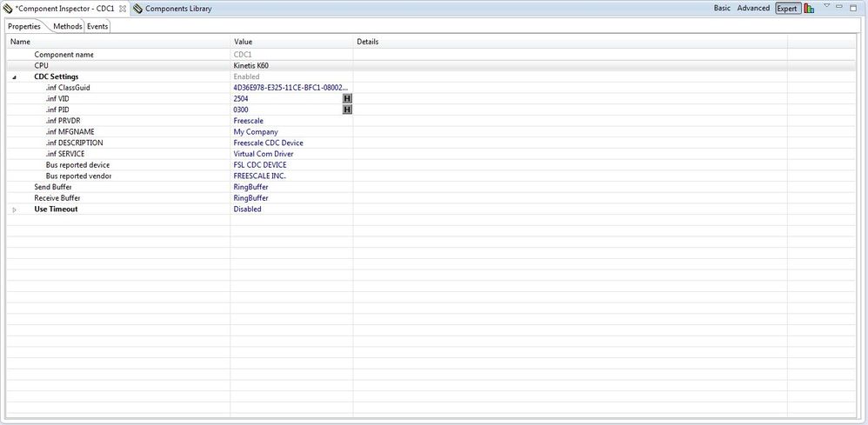Select the Bus reported vendor row label

[x=78, y=176]
